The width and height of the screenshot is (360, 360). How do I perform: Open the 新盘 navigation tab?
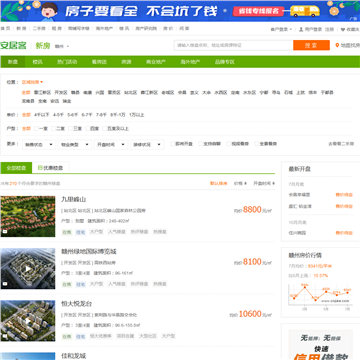[13, 62]
